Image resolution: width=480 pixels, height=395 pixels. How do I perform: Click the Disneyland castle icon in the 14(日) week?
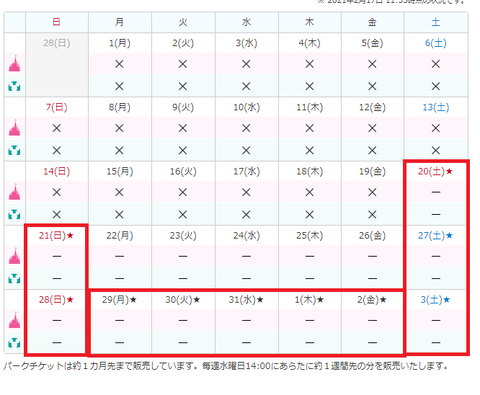(x=14, y=192)
